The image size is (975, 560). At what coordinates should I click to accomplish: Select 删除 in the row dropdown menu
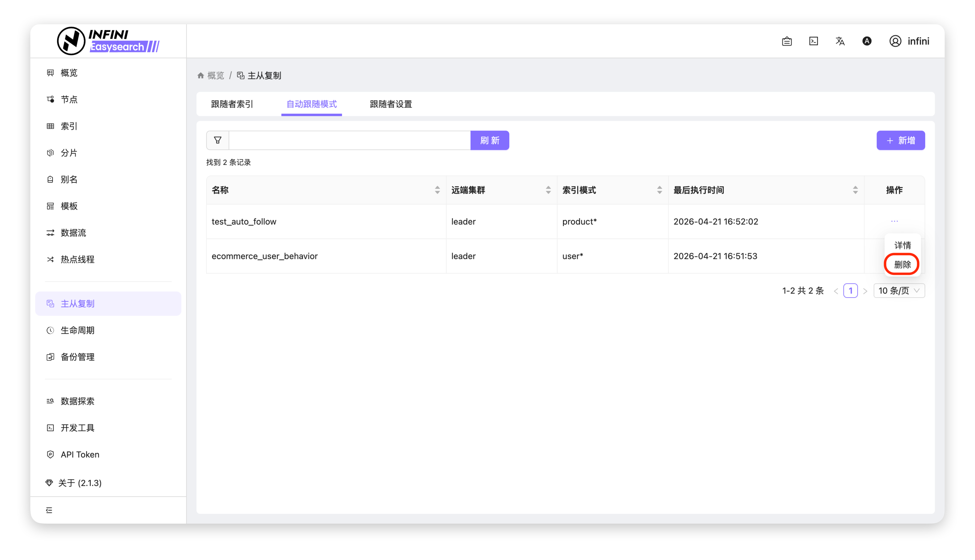[902, 265]
